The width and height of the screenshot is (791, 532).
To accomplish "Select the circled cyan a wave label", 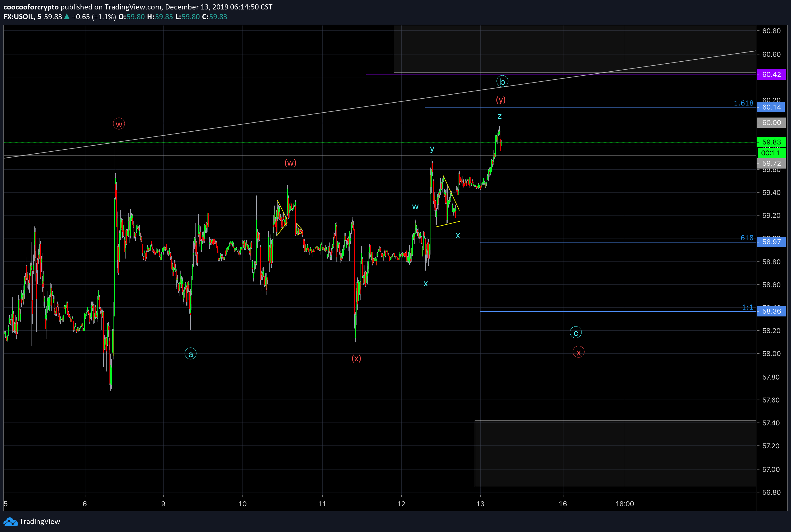I will (x=191, y=354).
